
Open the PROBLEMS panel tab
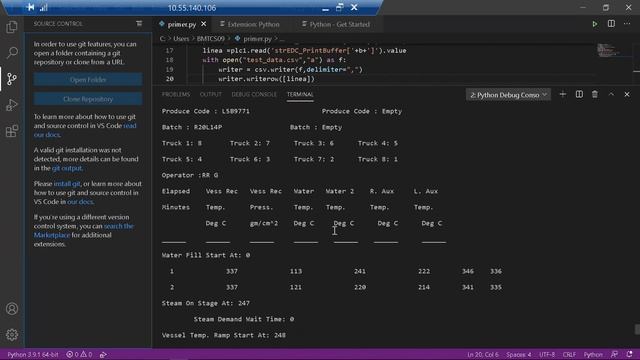[x=176, y=94]
